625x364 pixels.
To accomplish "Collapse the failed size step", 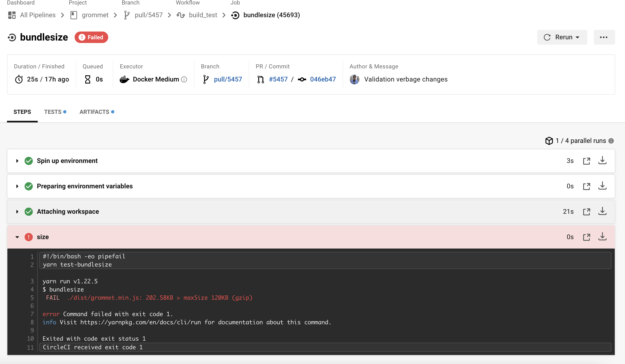I will (x=17, y=237).
